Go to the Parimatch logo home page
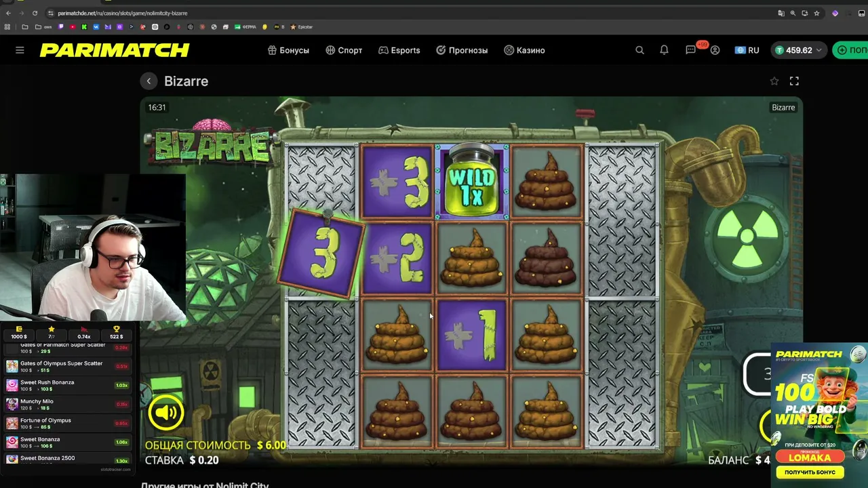The width and height of the screenshot is (868, 488). [x=115, y=50]
